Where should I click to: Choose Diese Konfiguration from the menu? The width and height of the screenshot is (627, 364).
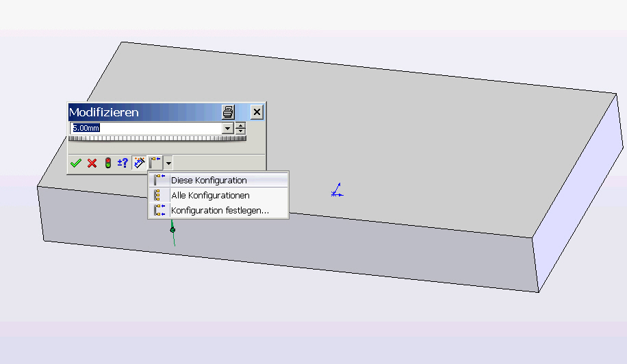point(218,180)
